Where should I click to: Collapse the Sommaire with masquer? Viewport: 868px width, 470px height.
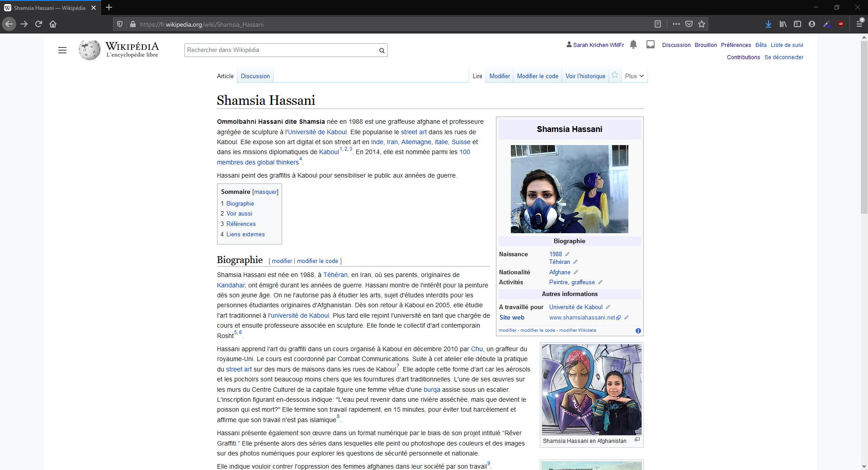click(x=265, y=192)
